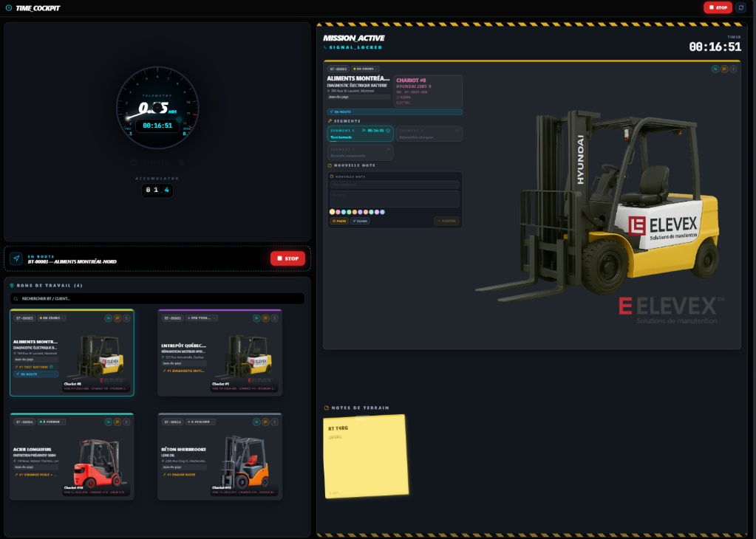Click the note title input field
756x539 pixels.
coord(395,185)
